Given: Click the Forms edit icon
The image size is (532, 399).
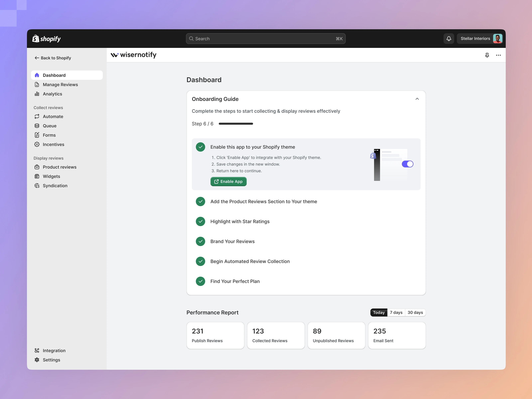Looking at the screenshot, I should click(x=37, y=135).
